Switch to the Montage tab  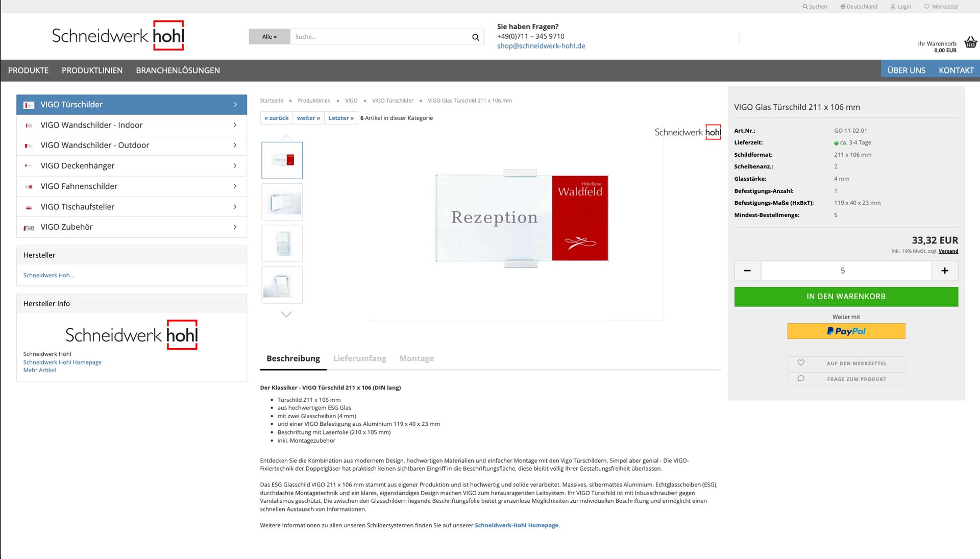tap(416, 358)
